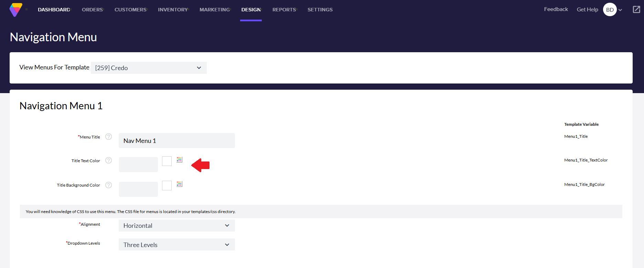
Task: Click the BD user avatar
Action: pos(610,10)
